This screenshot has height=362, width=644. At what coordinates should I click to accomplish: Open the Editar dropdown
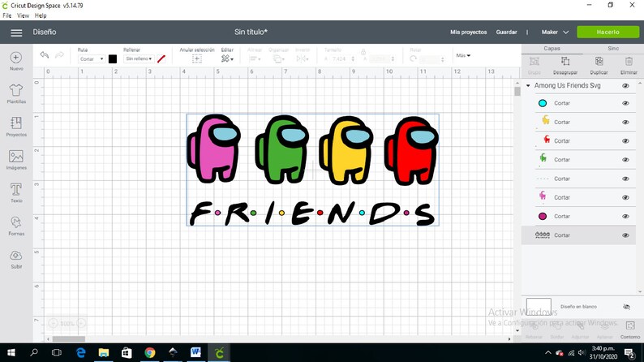click(x=227, y=59)
